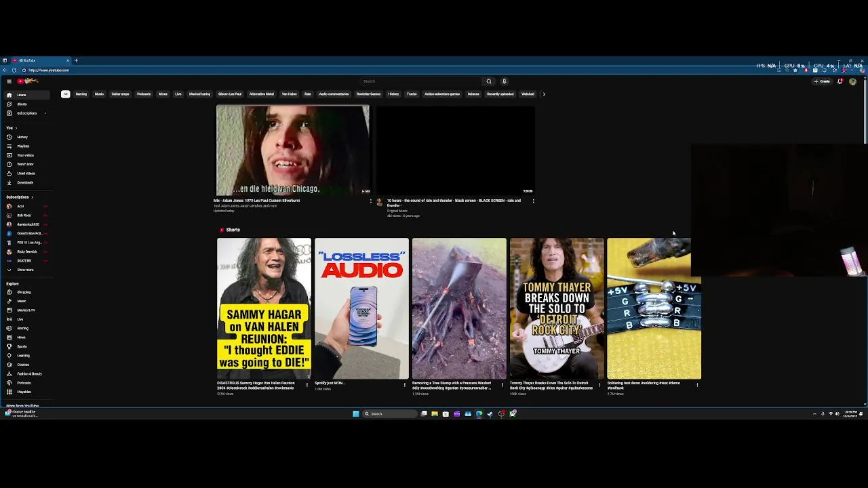Select the Guitar amps filter chip
868x488 pixels.
pyautogui.click(x=120, y=94)
